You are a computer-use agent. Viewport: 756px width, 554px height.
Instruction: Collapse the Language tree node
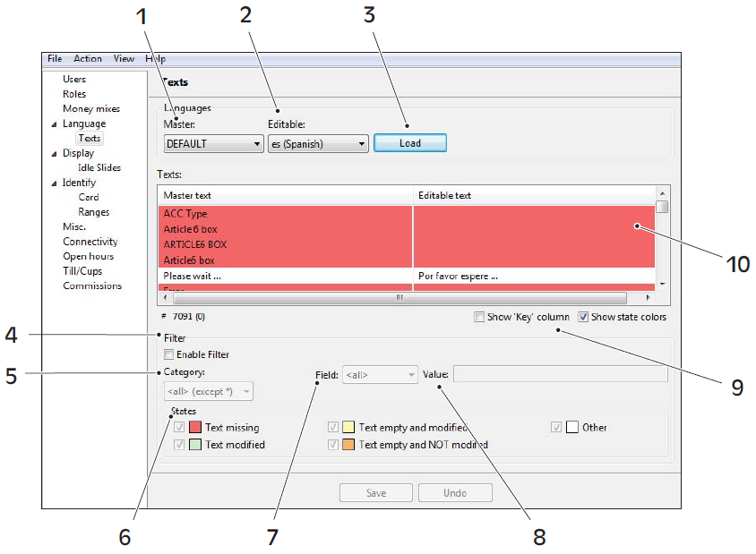pos(54,124)
